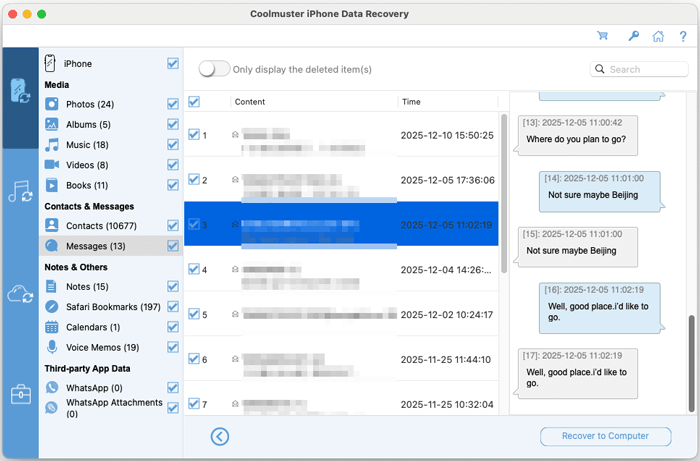Screen dimensions: 700x461
Task: Click the Music note category icon
Action: 52,145
